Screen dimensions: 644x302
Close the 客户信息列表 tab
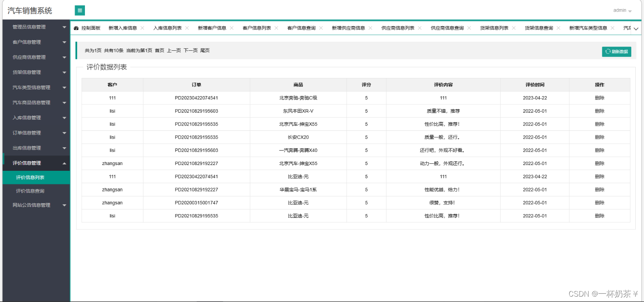coord(276,28)
